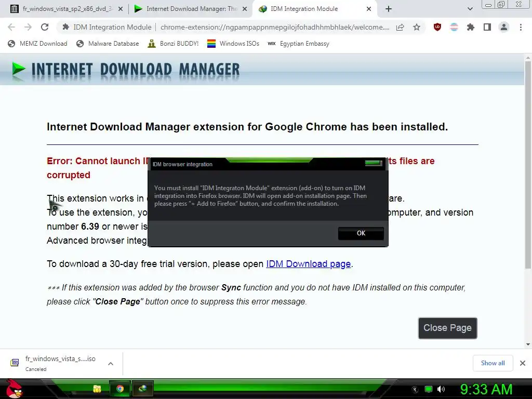Open the Extensions puzzle menu
Viewport: 532px width, 399px height.
471,27
